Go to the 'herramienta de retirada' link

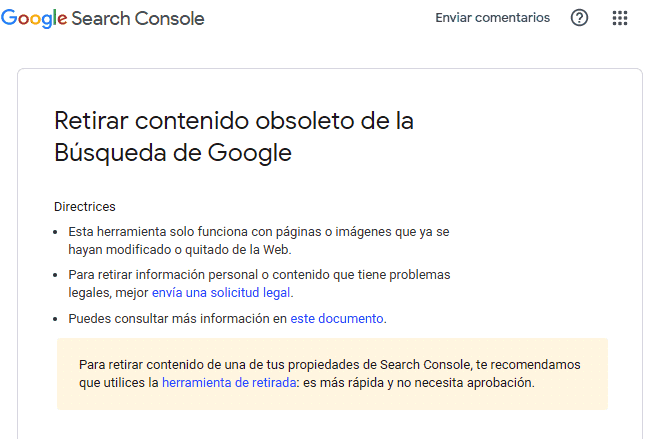pos(229,383)
